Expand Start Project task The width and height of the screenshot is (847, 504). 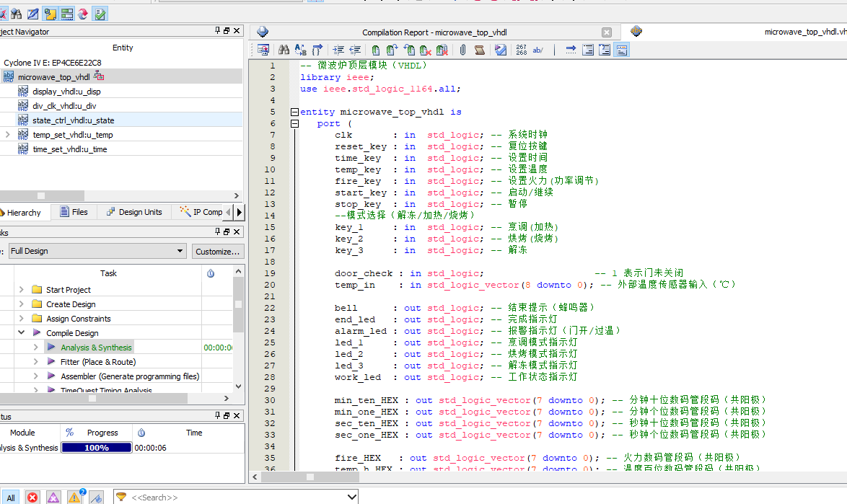coord(22,289)
